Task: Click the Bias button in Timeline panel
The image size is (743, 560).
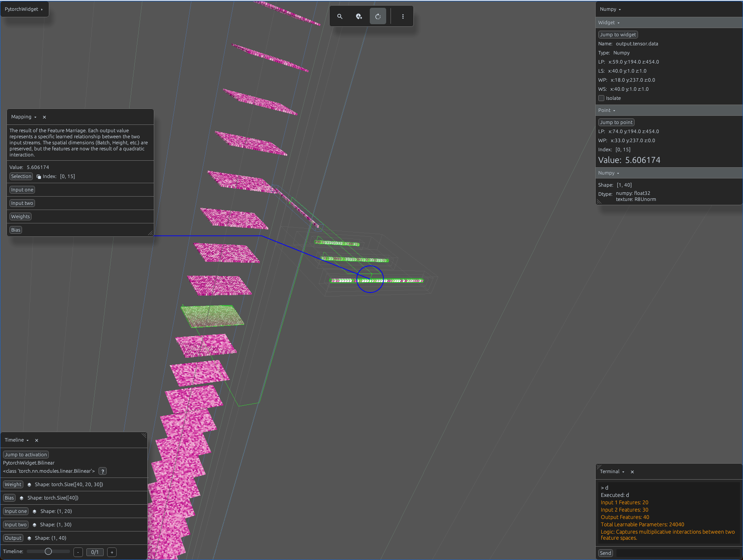Action: pos(9,498)
